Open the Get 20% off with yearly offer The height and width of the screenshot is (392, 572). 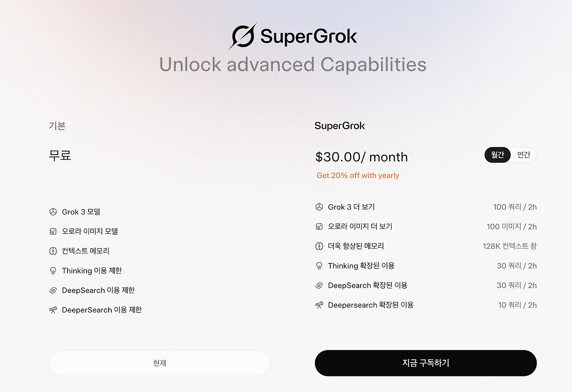click(357, 175)
